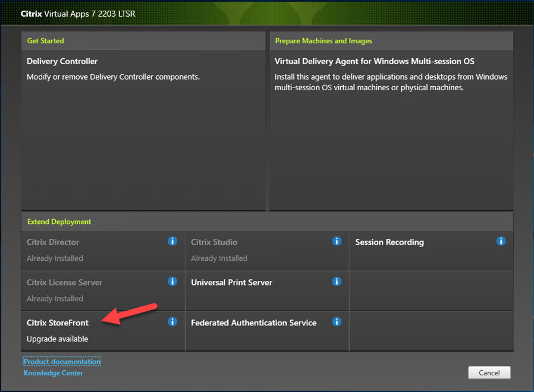Click 'Modify or remove Delivery Controller components' text
This screenshot has width=534, height=392.
tap(114, 77)
